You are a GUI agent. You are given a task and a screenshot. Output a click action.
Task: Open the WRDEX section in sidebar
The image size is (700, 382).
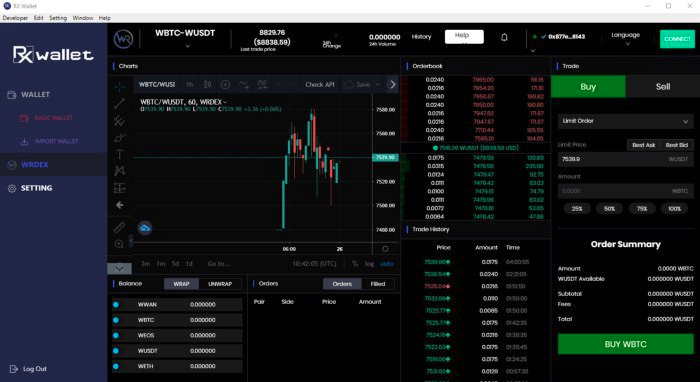click(35, 165)
